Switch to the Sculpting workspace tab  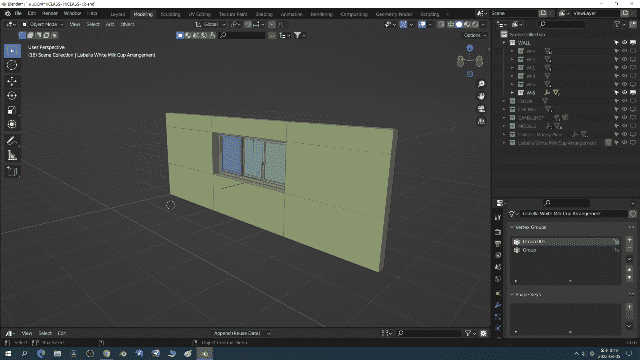(170, 14)
